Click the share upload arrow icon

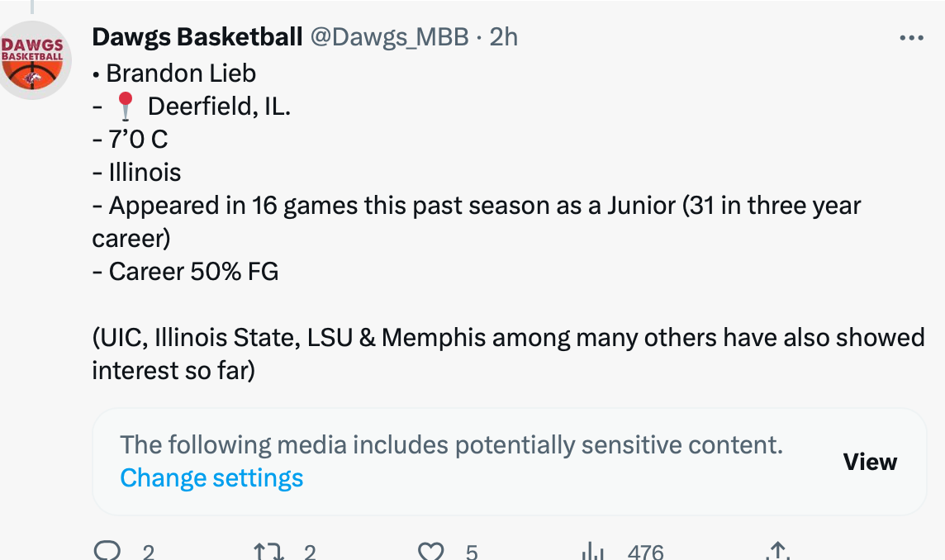click(776, 552)
